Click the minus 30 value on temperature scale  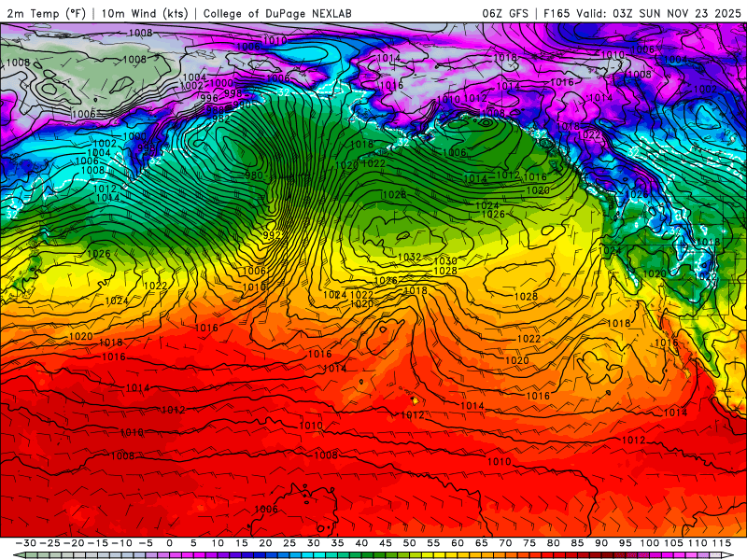pos(26,543)
